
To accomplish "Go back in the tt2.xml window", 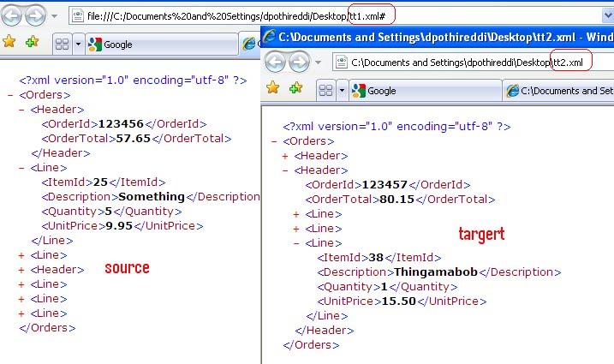I will 275,62.
